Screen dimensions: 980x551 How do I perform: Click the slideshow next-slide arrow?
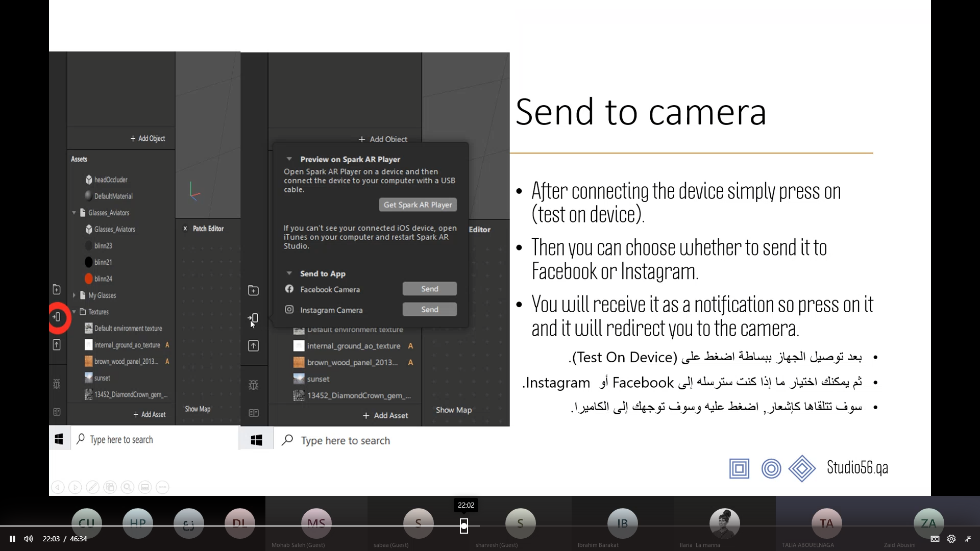pyautogui.click(x=75, y=487)
